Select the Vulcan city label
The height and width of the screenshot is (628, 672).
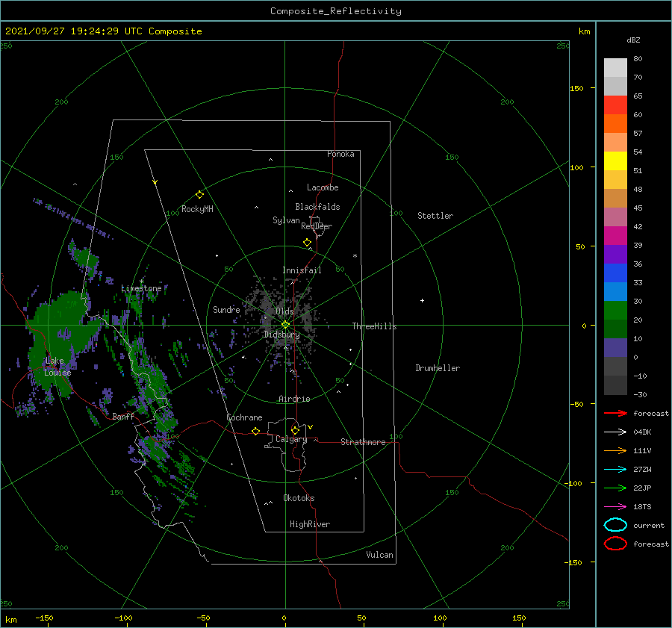pyautogui.click(x=380, y=555)
